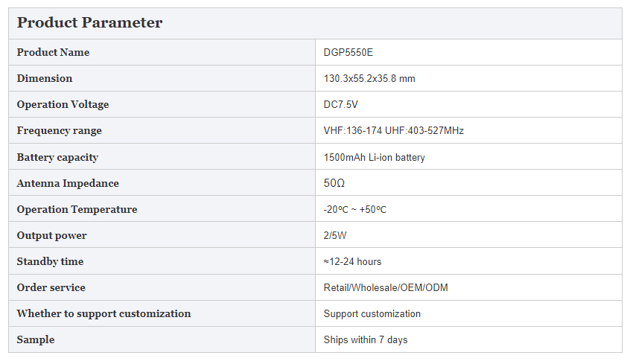Click the Support customization value text
This screenshot has width=630, height=364.
pyautogui.click(x=372, y=314)
